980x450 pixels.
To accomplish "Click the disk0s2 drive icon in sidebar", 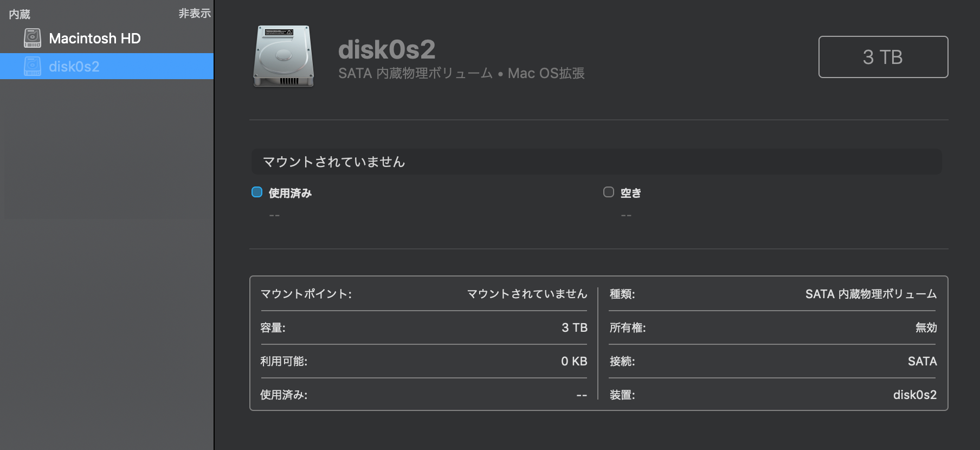I will coord(33,66).
